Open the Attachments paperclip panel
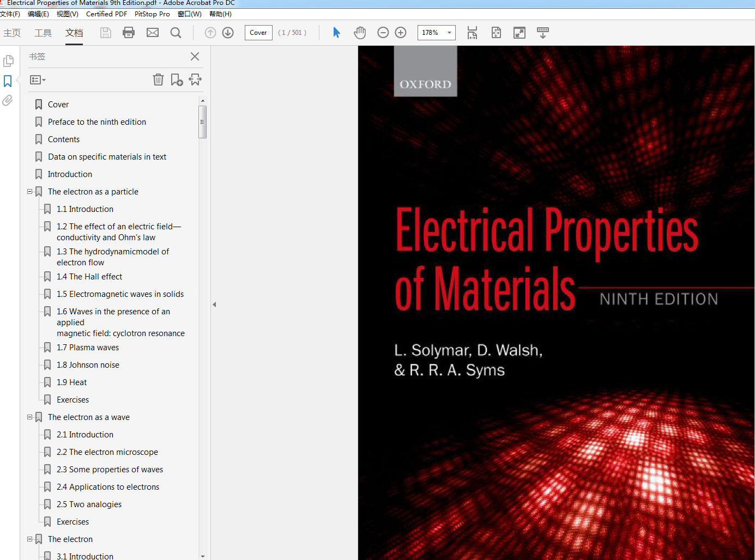Screen dimensions: 755x560 tap(8, 100)
